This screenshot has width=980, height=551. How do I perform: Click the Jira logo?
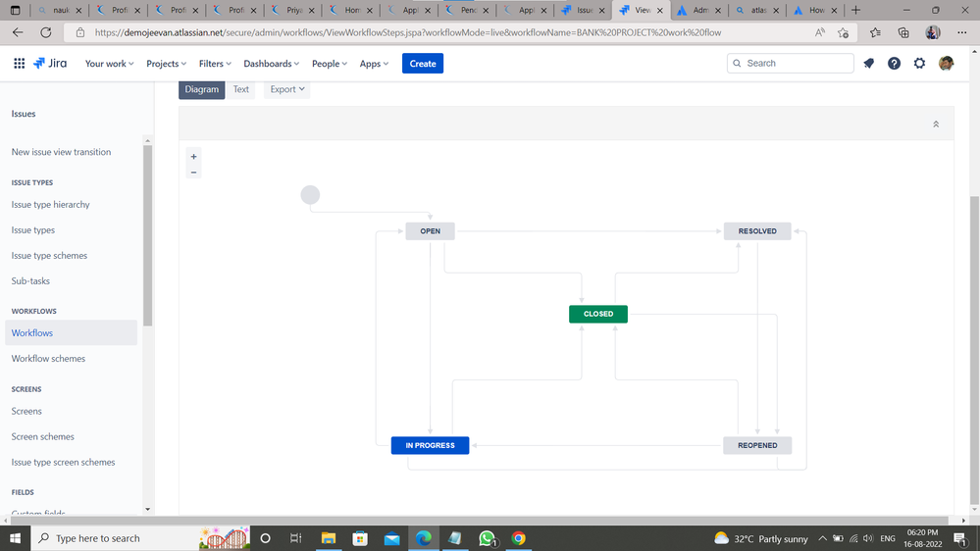(x=50, y=63)
